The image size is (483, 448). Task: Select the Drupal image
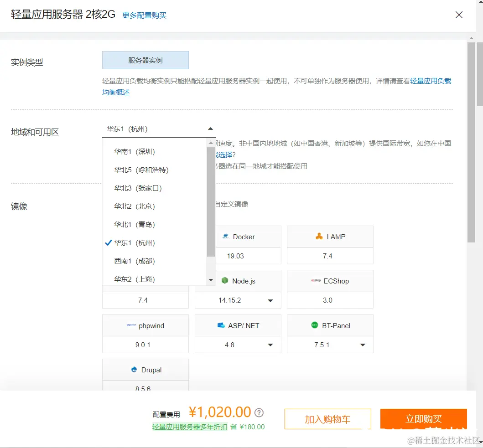[145, 370]
